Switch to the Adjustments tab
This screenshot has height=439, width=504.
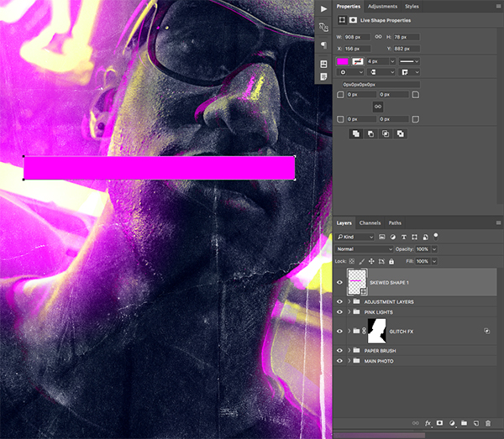click(382, 7)
